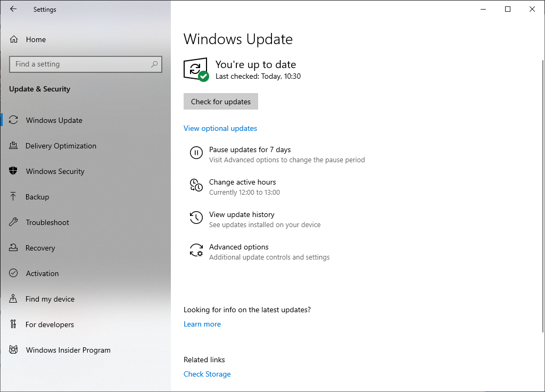Open the Backup page
Image resolution: width=545 pixels, height=392 pixels.
tap(86, 197)
